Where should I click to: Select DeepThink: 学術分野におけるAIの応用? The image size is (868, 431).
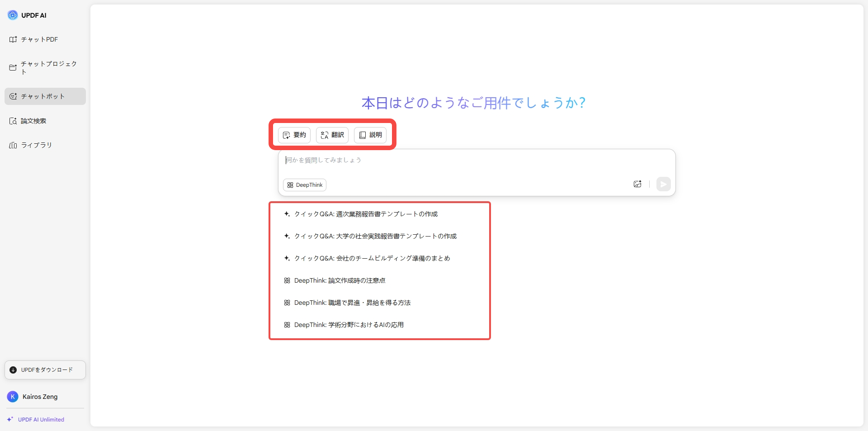(344, 325)
